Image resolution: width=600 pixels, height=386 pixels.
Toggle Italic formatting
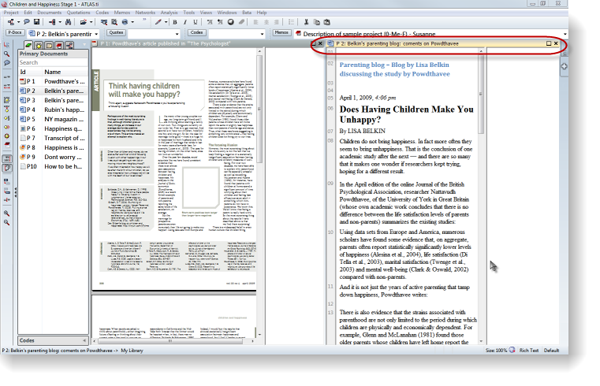point(185,22)
